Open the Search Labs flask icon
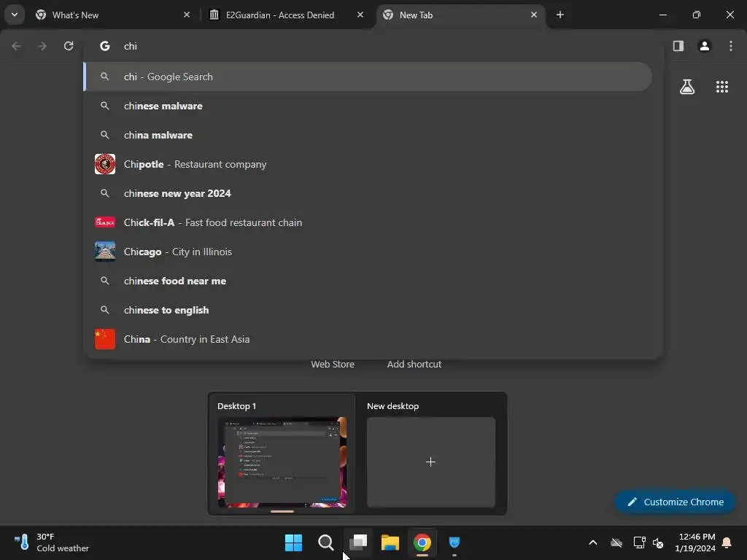The image size is (747, 560). click(x=687, y=87)
